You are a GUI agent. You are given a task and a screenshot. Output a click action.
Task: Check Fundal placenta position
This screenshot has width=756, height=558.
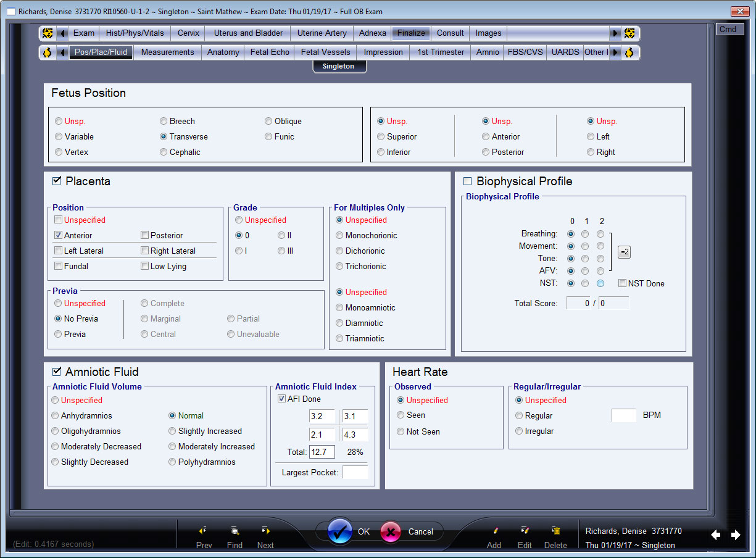click(x=58, y=266)
